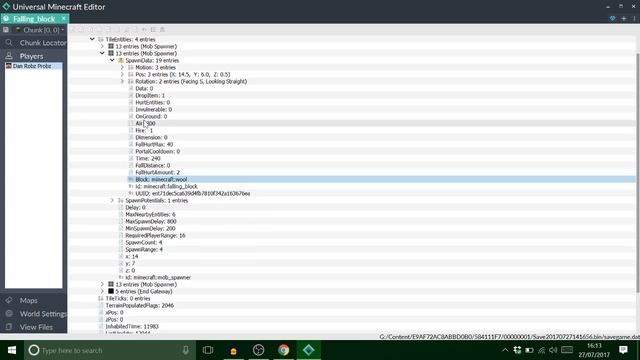640x360 pixels.
Task: Open Google Chrome from the taskbar
Action: [284, 350]
